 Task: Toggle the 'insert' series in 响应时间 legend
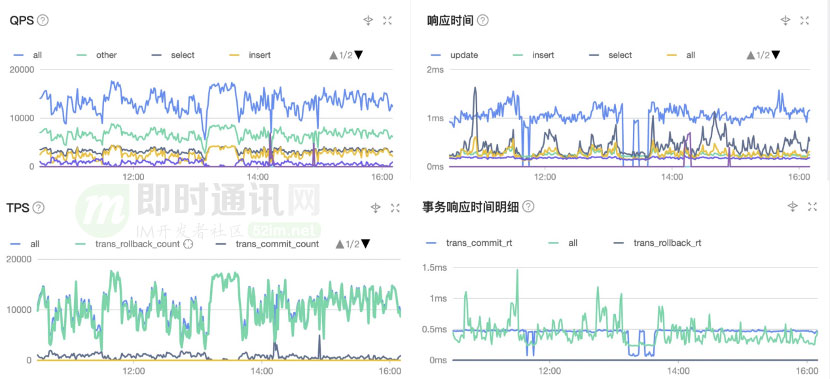point(534,55)
